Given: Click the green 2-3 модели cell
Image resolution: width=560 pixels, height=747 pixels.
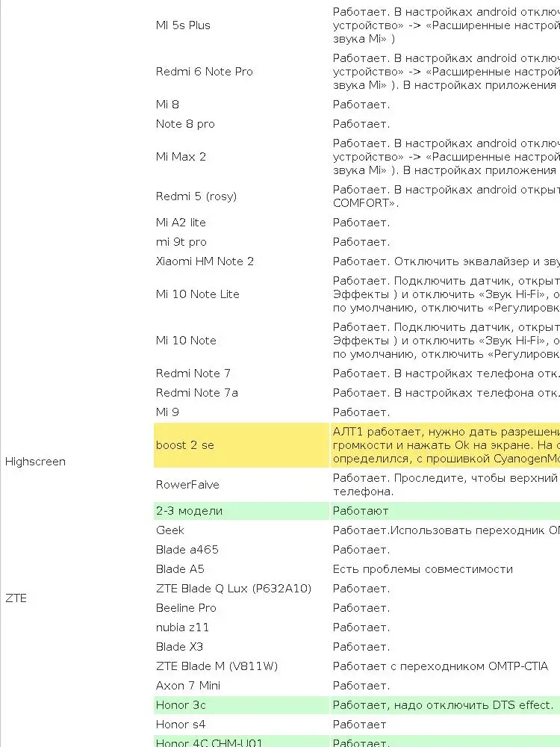Looking at the screenshot, I should 241,511.
